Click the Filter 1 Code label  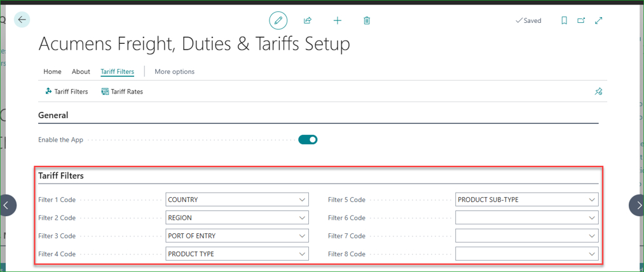click(57, 200)
